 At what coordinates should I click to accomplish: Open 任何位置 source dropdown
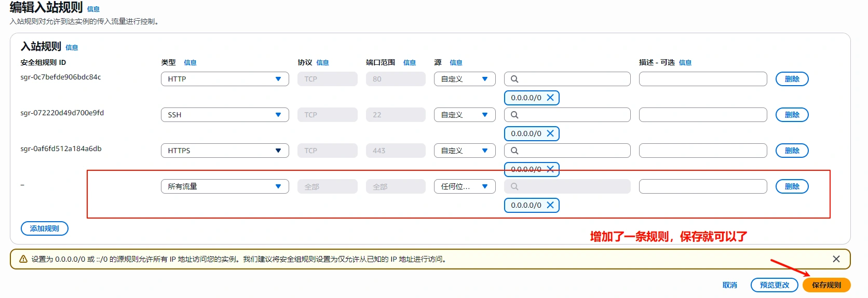464,186
